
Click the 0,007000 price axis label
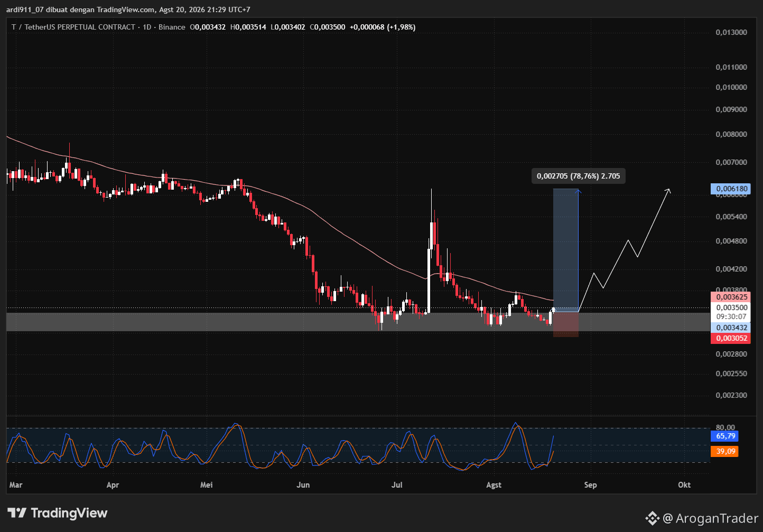[x=731, y=162]
